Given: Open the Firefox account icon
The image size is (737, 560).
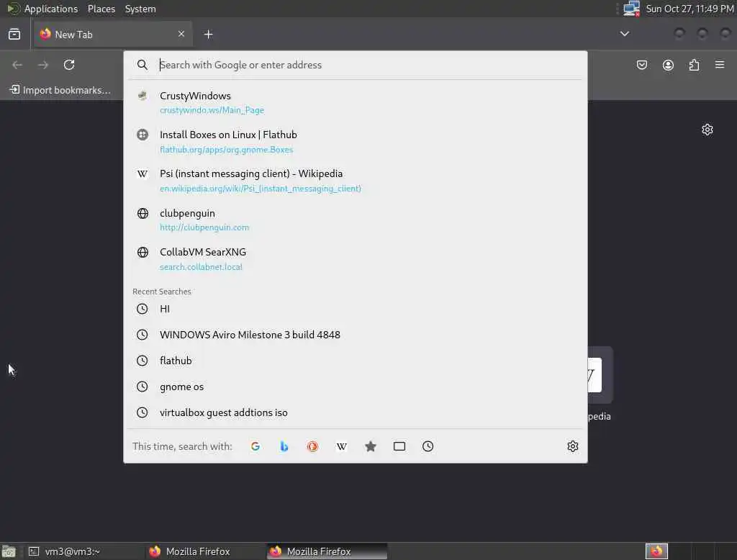Looking at the screenshot, I should click(668, 65).
